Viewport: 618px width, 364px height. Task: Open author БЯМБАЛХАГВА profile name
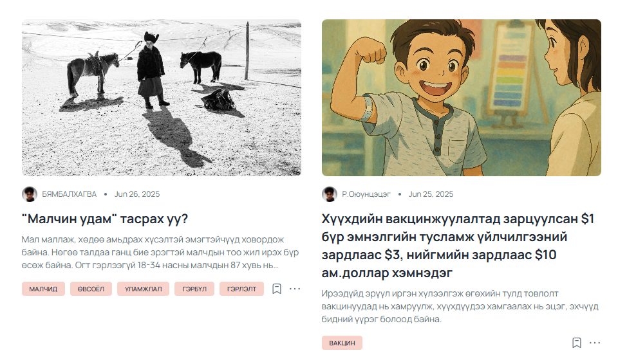[x=70, y=194]
